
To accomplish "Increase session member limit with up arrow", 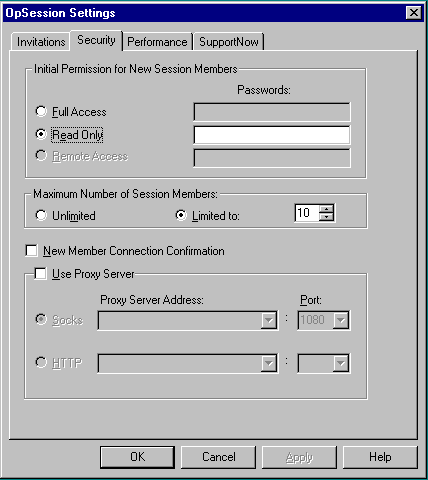I will click(x=326, y=209).
